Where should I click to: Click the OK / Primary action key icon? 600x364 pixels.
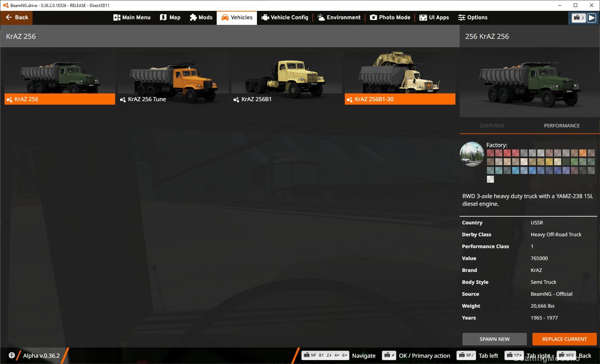coord(389,355)
